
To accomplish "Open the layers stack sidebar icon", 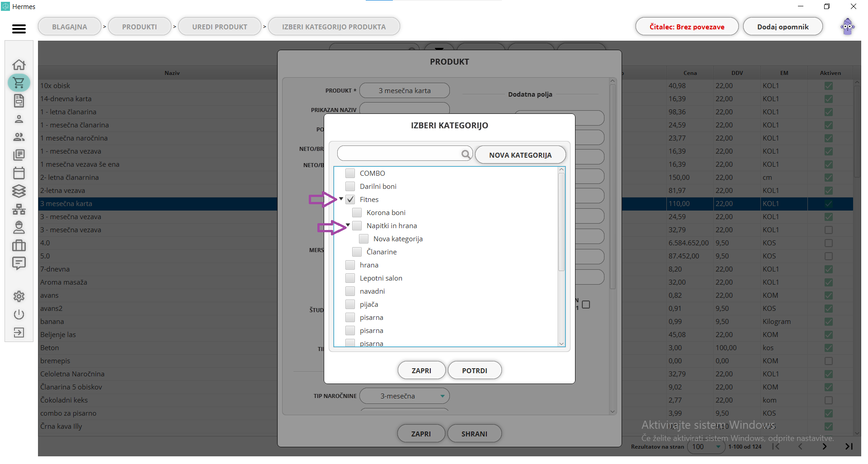I will [x=19, y=191].
